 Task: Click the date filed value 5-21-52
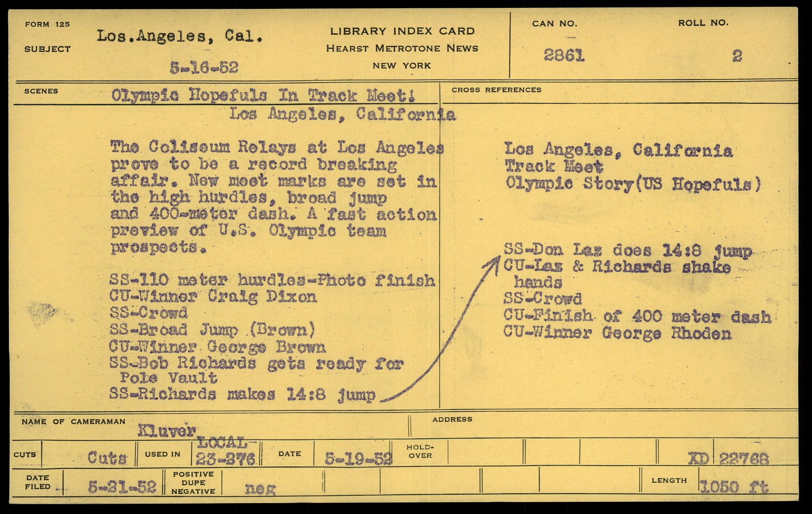pyautogui.click(x=122, y=487)
